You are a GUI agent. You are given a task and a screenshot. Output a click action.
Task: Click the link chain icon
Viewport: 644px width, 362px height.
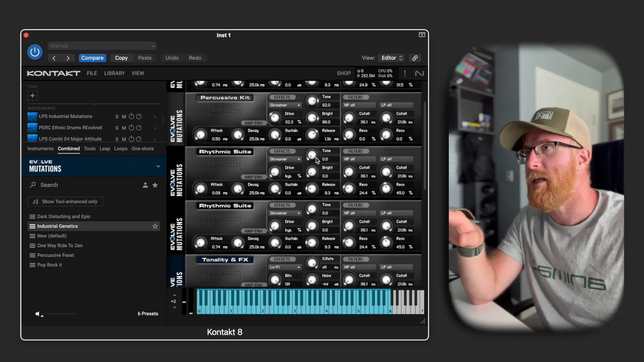click(x=415, y=58)
